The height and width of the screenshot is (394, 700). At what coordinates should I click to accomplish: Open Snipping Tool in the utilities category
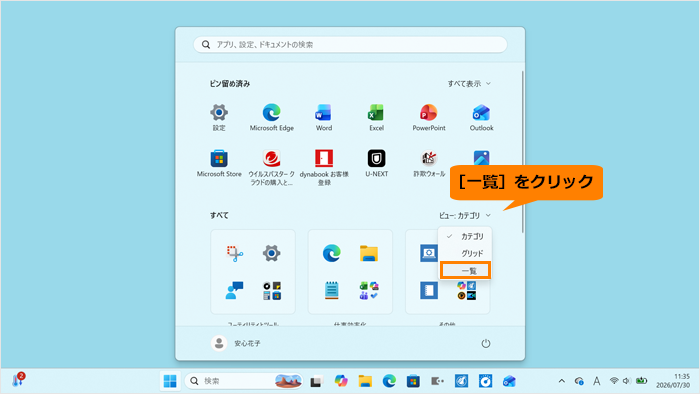tap(235, 253)
